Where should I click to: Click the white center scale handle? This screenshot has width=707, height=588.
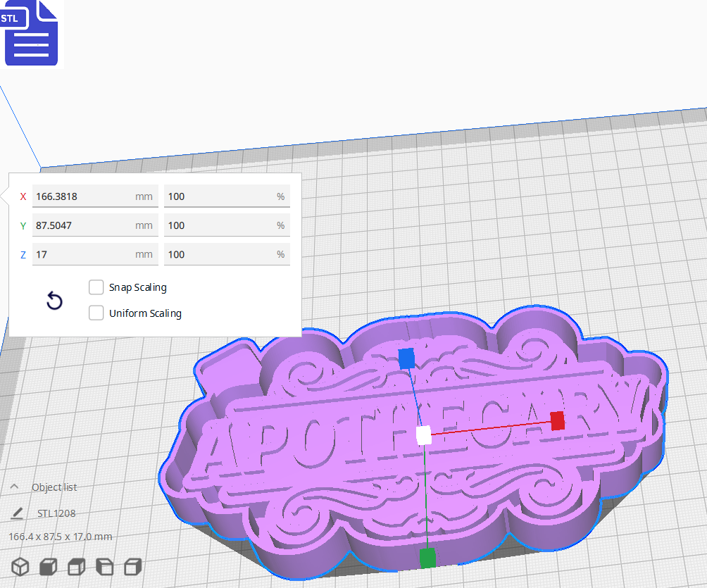(x=423, y=437)
